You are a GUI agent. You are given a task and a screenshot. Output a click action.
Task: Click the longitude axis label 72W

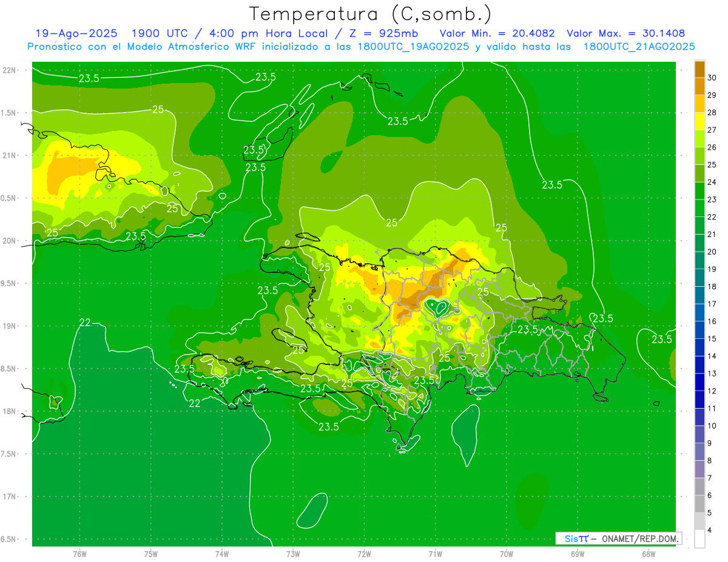pos(364,554)
